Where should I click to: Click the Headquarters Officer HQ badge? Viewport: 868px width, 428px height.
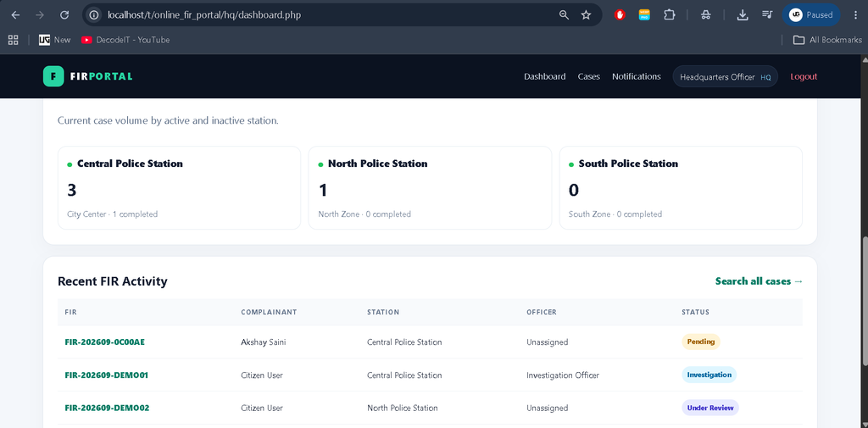(x=726, y=77)
